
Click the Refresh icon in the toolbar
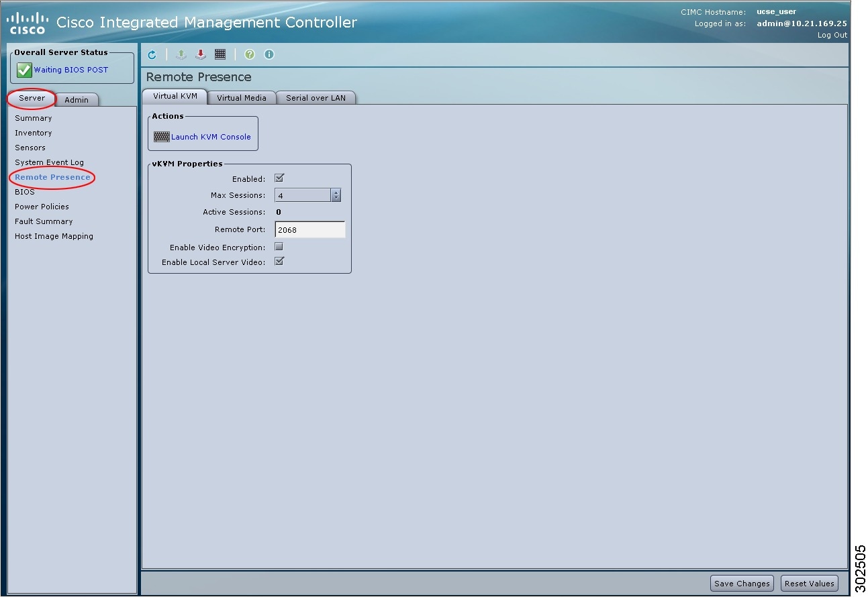tap(152, 54)
